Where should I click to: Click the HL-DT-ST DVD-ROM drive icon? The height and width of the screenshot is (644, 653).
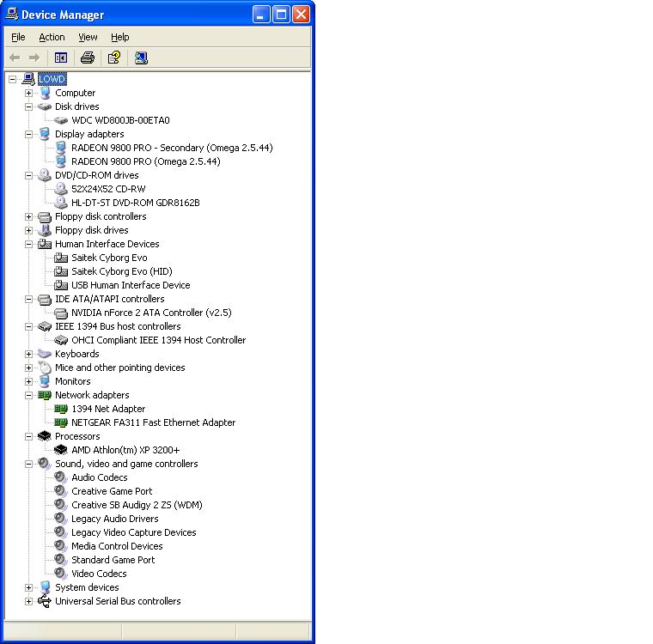coord(61,203)
